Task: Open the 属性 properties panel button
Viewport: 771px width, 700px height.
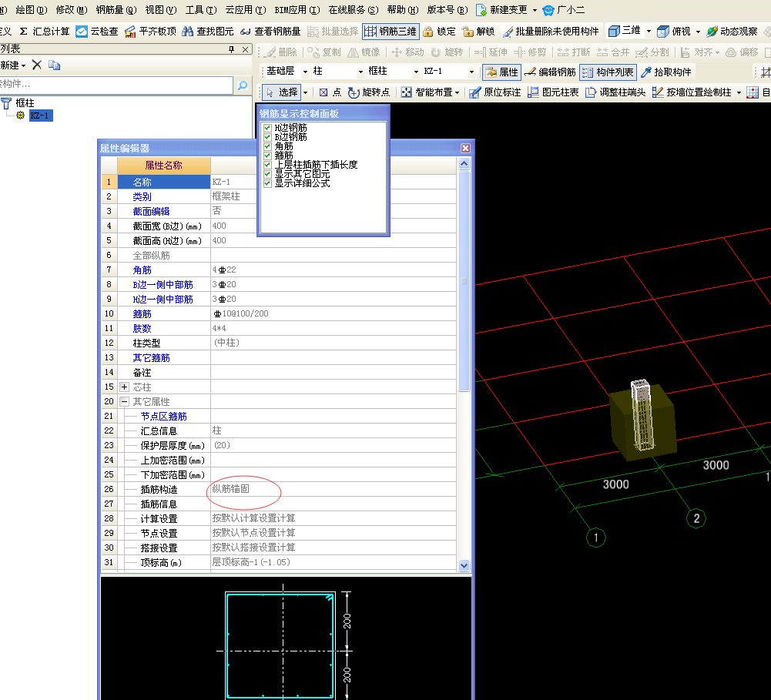Action: coord(501,72)
